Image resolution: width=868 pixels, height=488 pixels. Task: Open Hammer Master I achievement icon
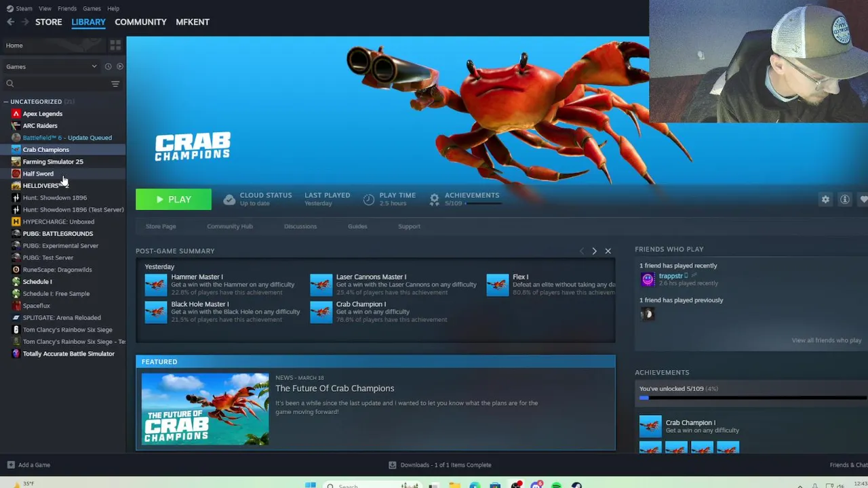click(155, 285)
